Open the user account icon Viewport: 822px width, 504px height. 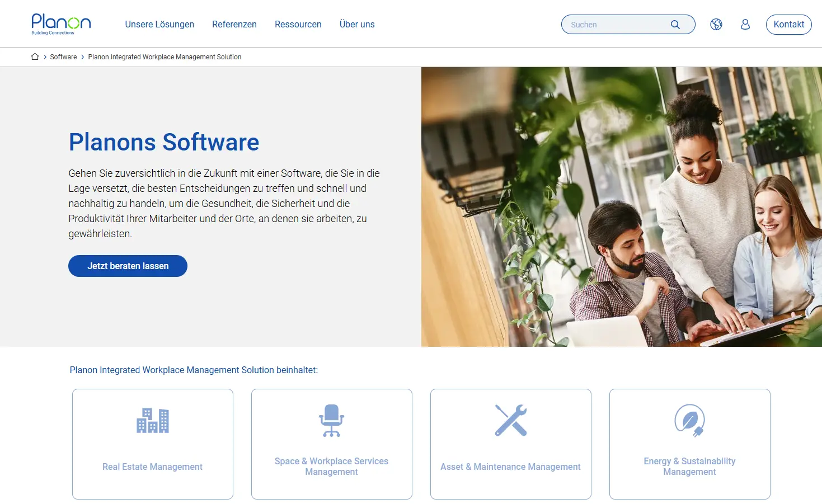[745, 25]
